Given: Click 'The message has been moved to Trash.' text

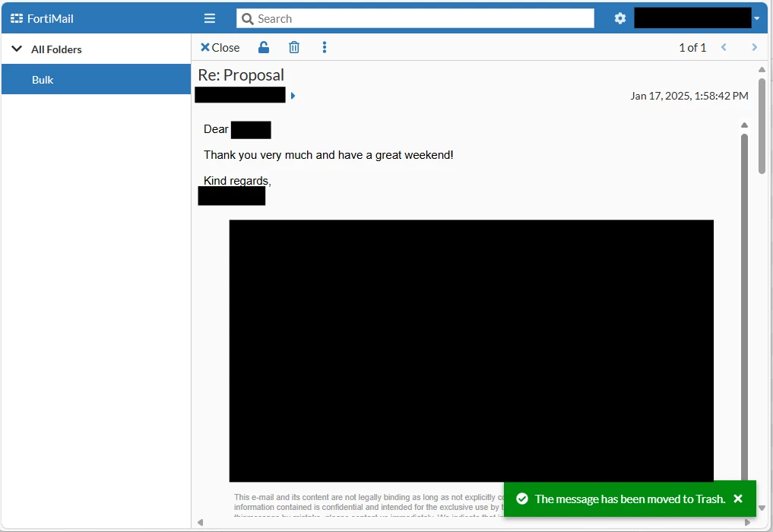Looking at the screenshot, I should pyautogui.click(x=630, y=499).
